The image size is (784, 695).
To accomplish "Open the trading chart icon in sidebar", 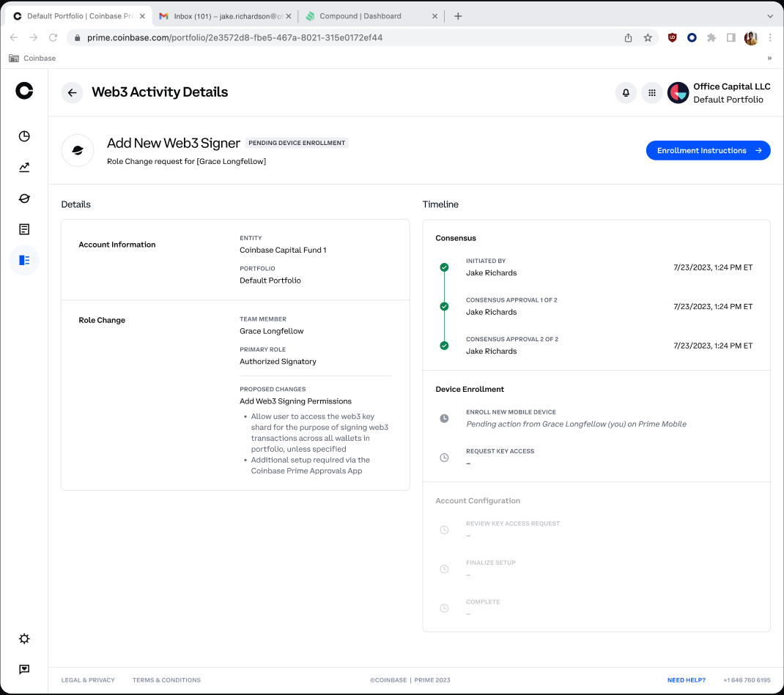I will [24, 168].
